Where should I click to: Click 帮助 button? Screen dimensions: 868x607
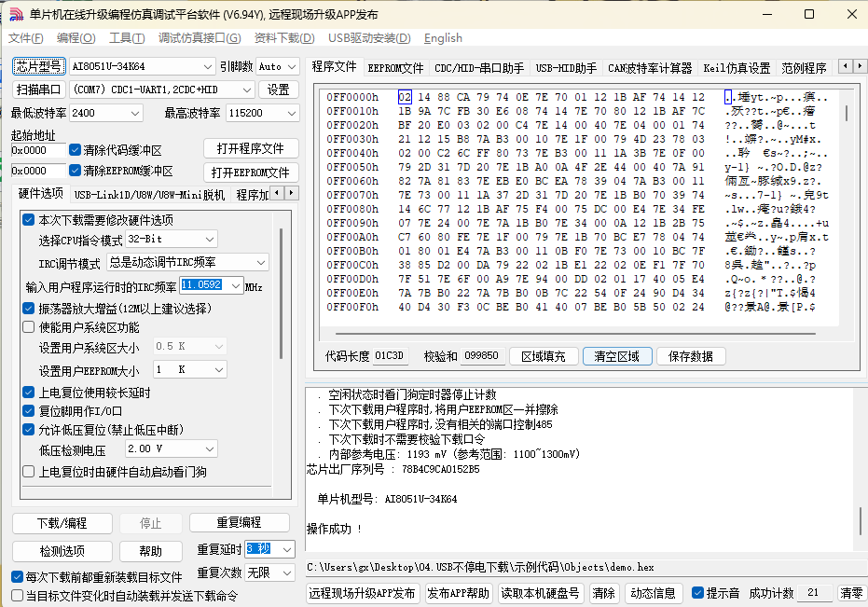(x=151, y=551)
